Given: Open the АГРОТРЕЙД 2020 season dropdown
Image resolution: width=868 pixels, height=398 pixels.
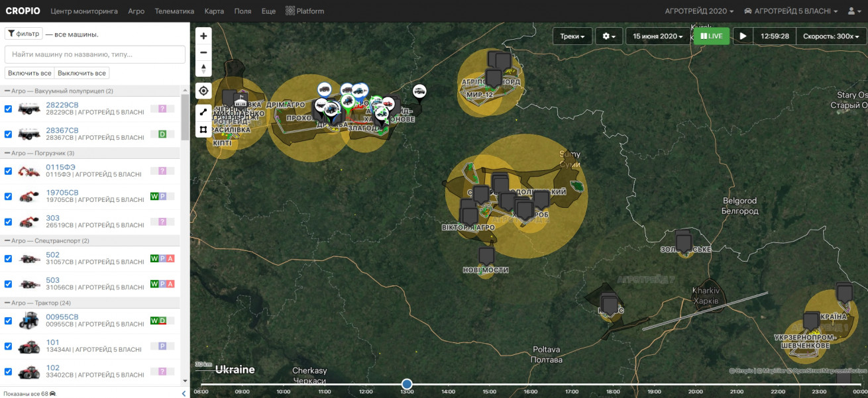Looking at the screenshot, I should (699, 11).
